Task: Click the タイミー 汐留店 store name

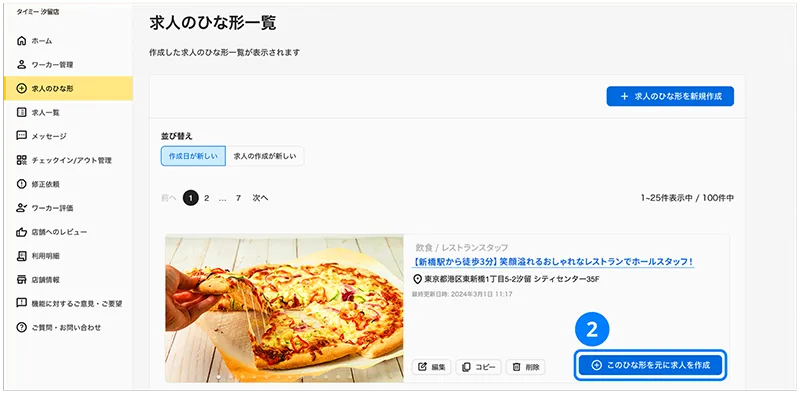Action: pos(38,11)
